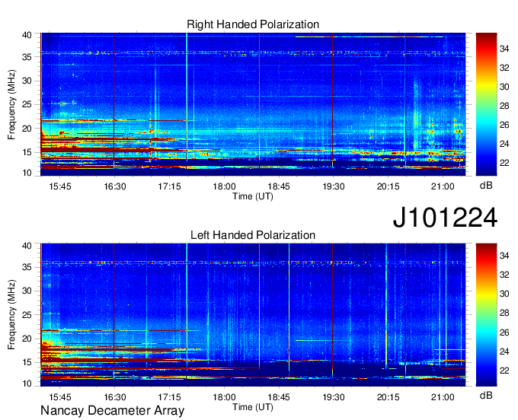The width and height of the screenshot is (518, 420).
Task: Click the 25 MHz tick of Left Handed plot
Action: pos(27,315)
